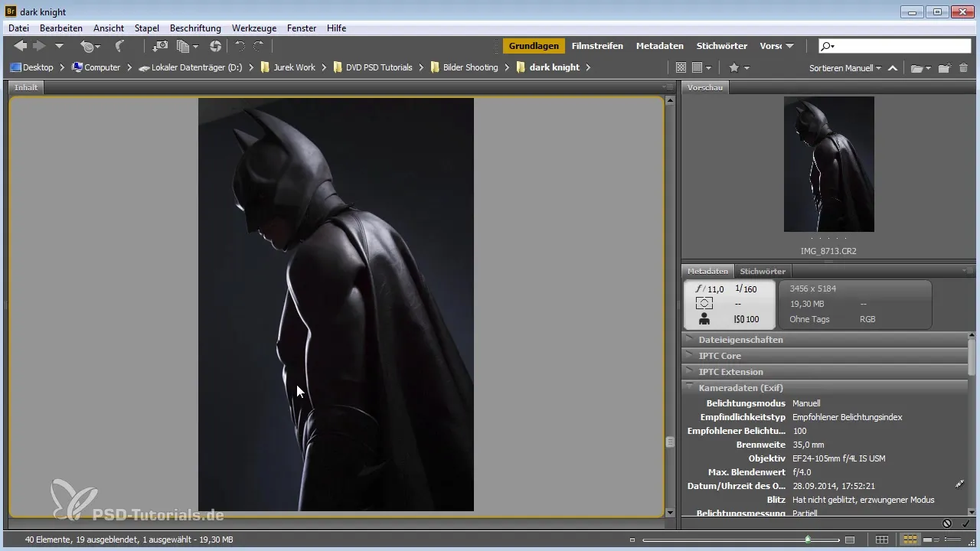The width and height of the screenshot is (980, 551).
Task: Rotate image 90° clockwise
Action: pyautogui.click(x=259, y=46)
